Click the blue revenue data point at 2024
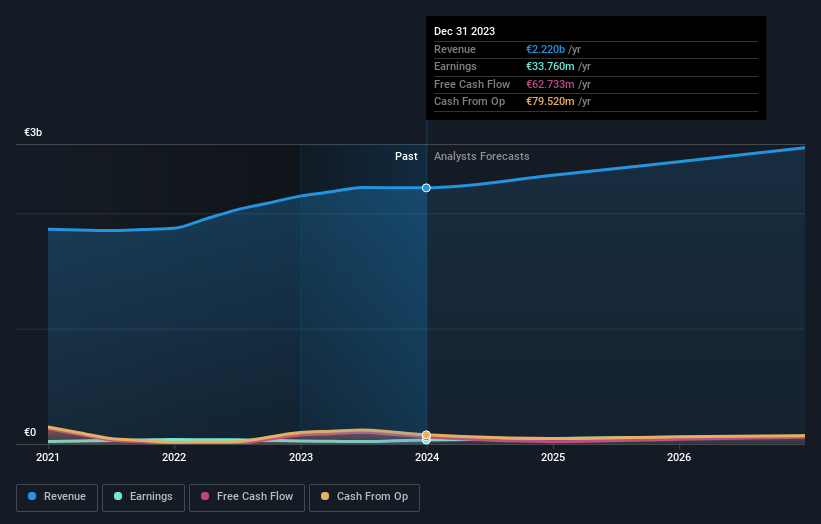The width and height of the screenshot is (821, 524). click(x=426, y=188)
